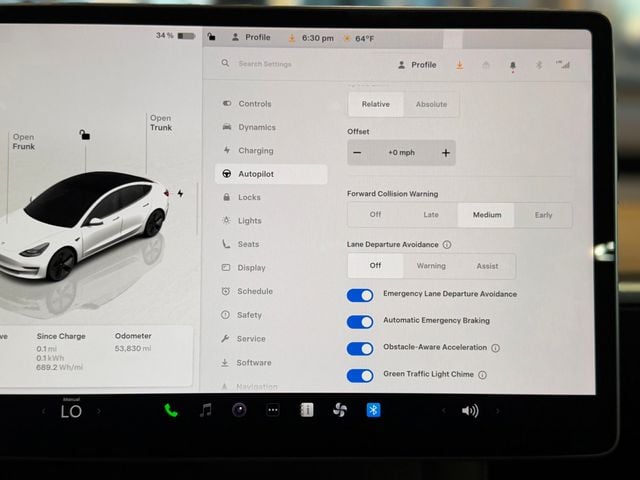
Task: Tap the orange software download icon in settings header
Action: point(460,65)
